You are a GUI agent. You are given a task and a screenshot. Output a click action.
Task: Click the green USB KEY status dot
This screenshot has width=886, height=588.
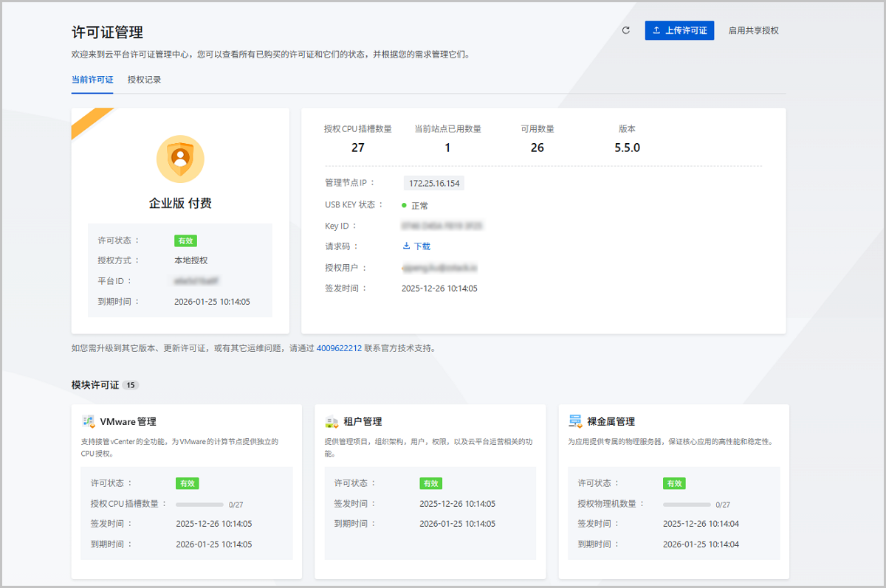point(404,205)
